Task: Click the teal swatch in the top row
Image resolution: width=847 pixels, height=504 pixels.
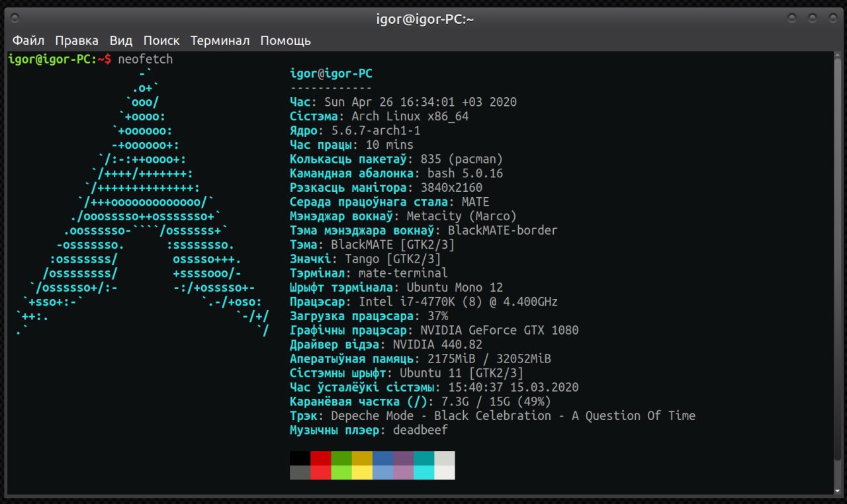Action: (x=424, y=458)
